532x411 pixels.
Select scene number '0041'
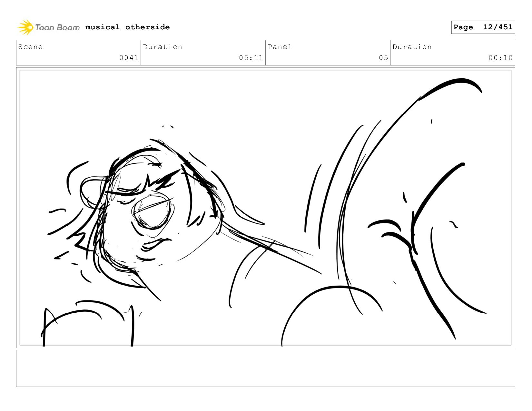[x=129, y=58]
